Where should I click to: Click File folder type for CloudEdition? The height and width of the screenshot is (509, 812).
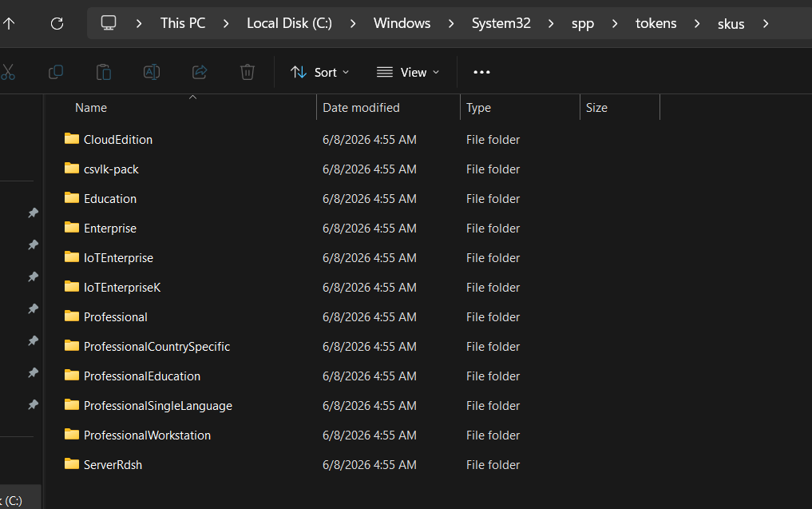[x=493, y=139]
